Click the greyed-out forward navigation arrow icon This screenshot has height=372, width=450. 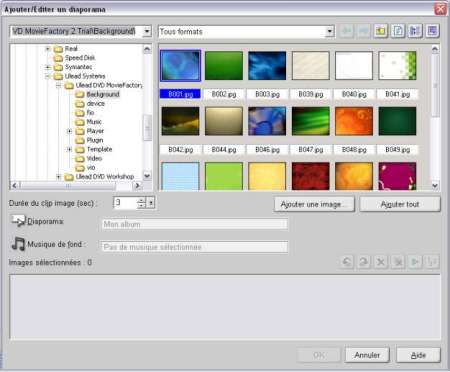click(363, 31)
